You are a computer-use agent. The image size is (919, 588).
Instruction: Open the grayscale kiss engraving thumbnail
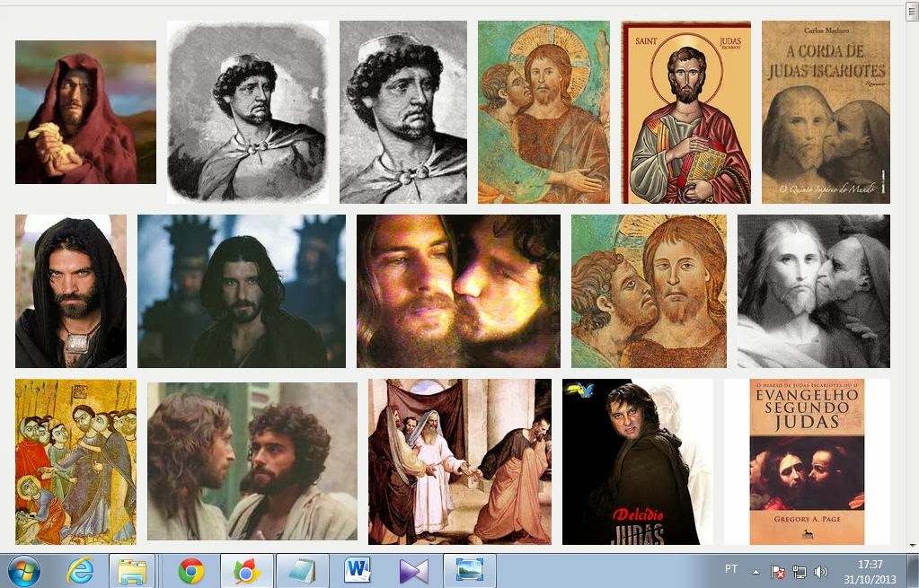[814, 291]
